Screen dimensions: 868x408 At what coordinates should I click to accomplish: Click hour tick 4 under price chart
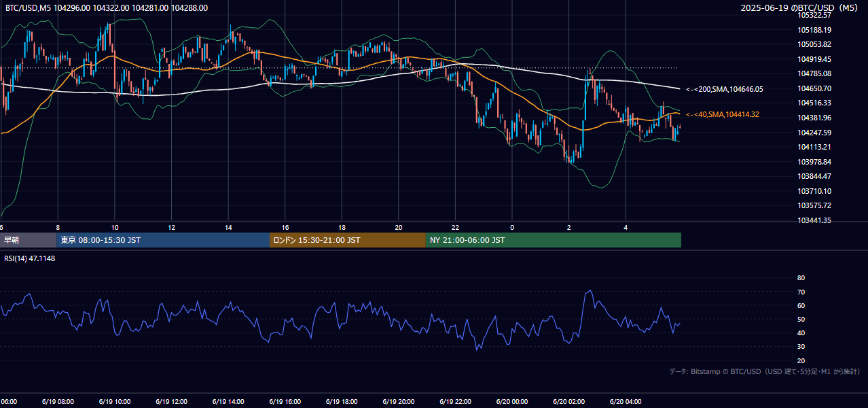pos(626,227)
